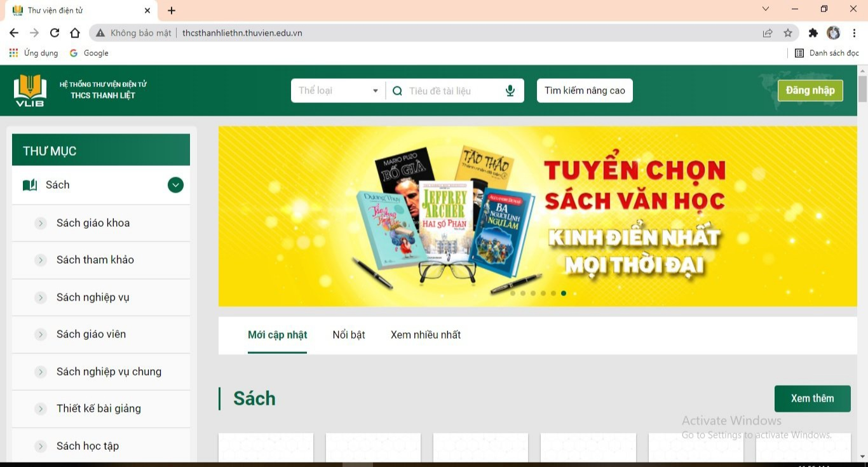Click the share page icon in address bar
Viewport: 868px width, 467px height.
click(768, 33)
